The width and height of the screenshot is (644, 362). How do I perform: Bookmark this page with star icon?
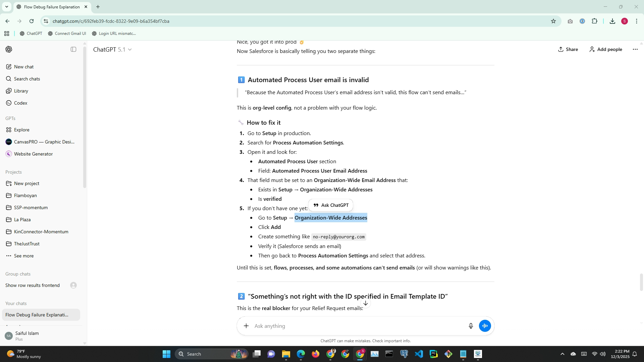pos(553,21)
